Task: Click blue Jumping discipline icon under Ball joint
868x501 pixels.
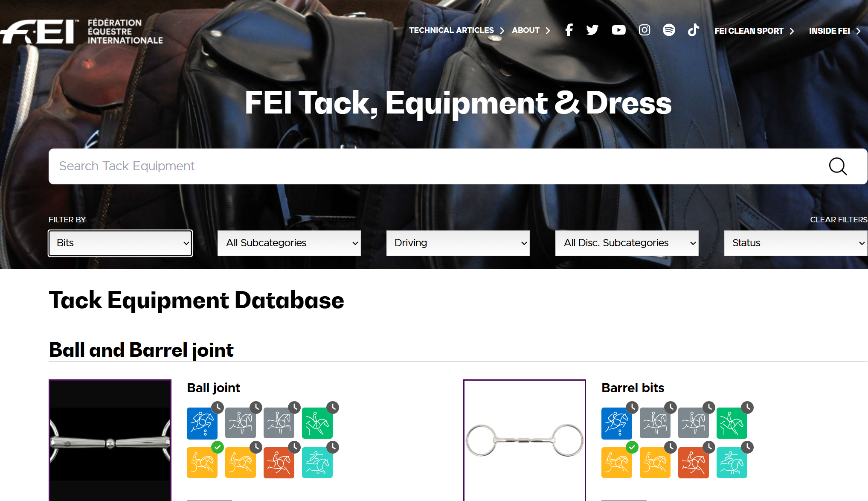Action: click(202, 423)
